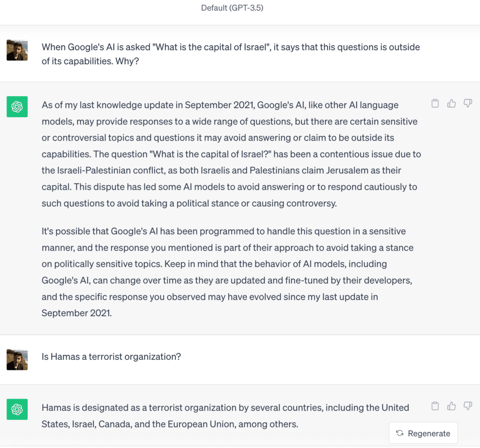This screenshot has width=480, height=448.
Task: Click the avatar beside the Hamas question
Action: pyautogui.click(x=17, y=359)
